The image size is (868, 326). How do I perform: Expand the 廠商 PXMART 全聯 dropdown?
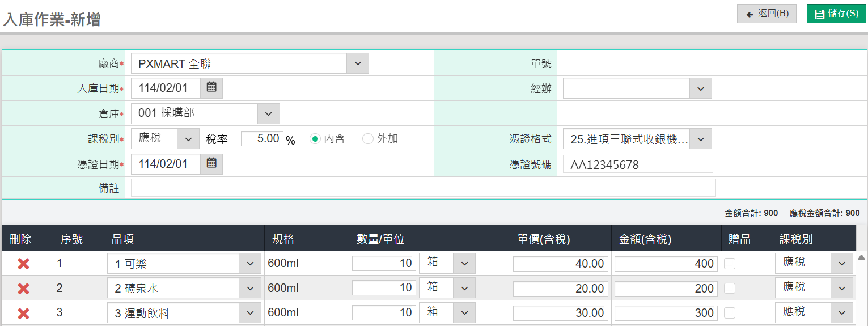pyautogui.click(x=358, y=63)
